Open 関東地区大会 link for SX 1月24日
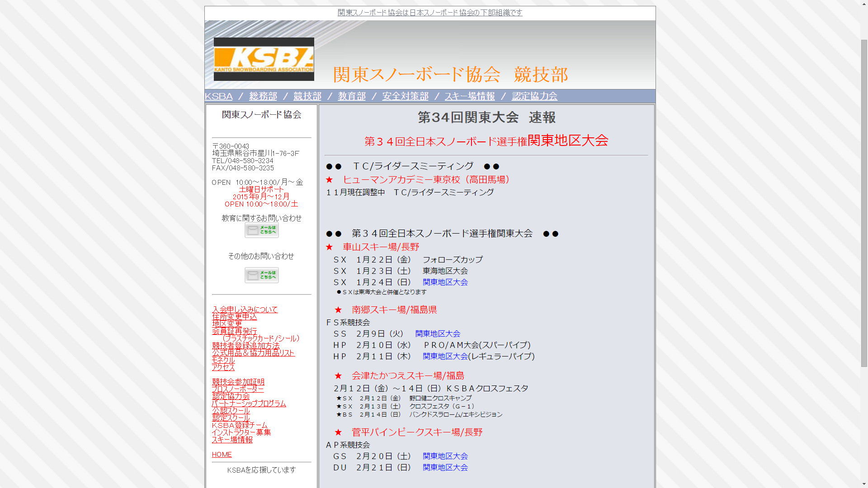 tap(445, 282)
